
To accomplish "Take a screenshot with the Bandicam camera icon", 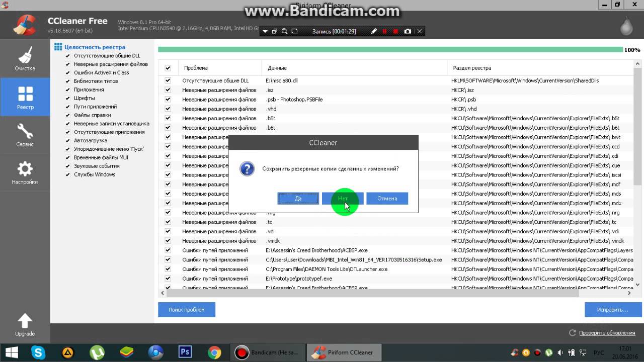I will click(x=407, y=31).
